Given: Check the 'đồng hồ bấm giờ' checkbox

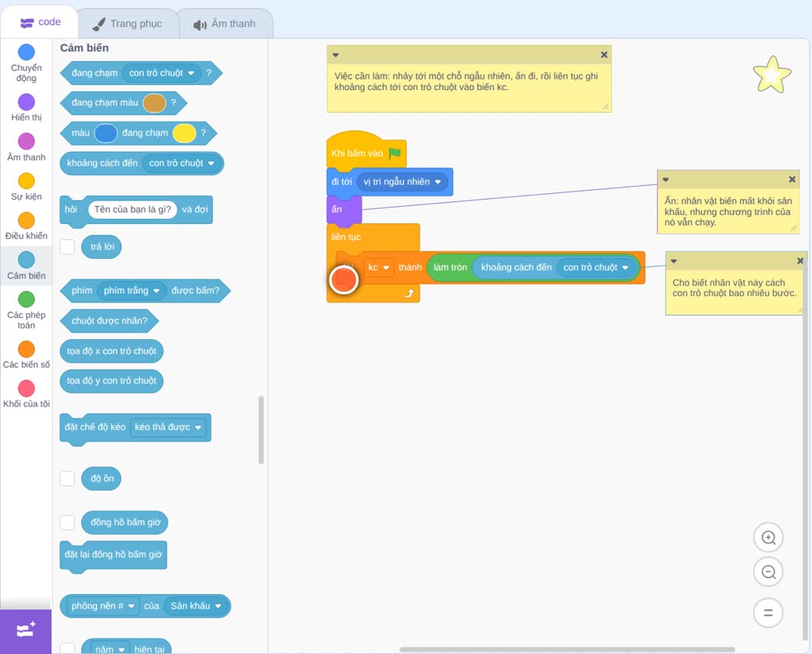Looking at the screenshot, I should [67, 523].
